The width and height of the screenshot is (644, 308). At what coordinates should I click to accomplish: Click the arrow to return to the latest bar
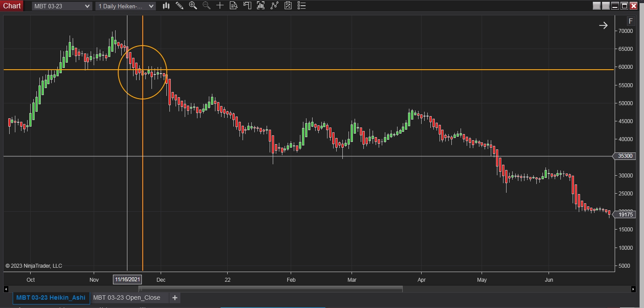(603, 25)
